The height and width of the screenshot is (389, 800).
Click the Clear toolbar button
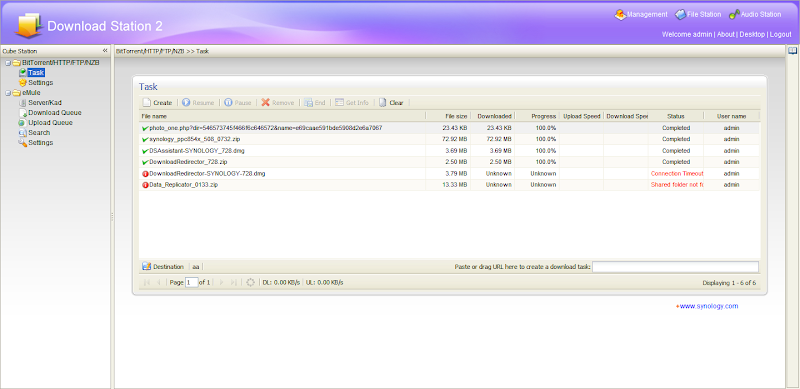click(391, 103)
